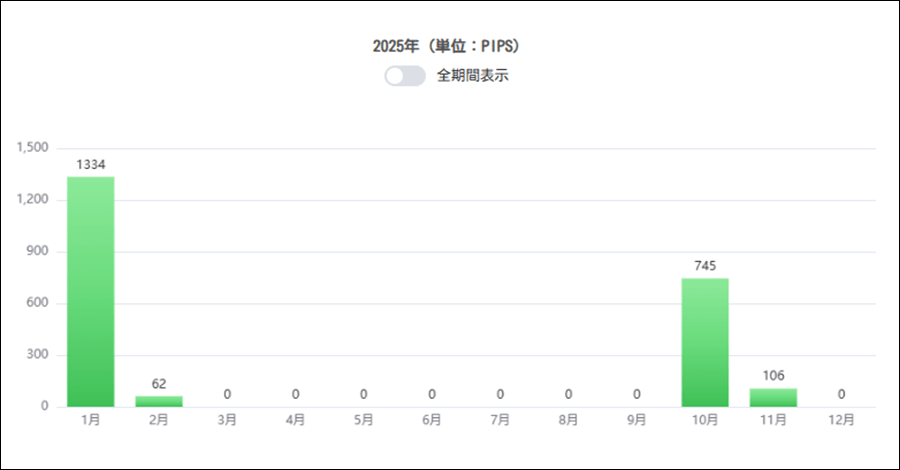Click the 2025年（単位：PIPS）chart title

[x=449, y=46]
